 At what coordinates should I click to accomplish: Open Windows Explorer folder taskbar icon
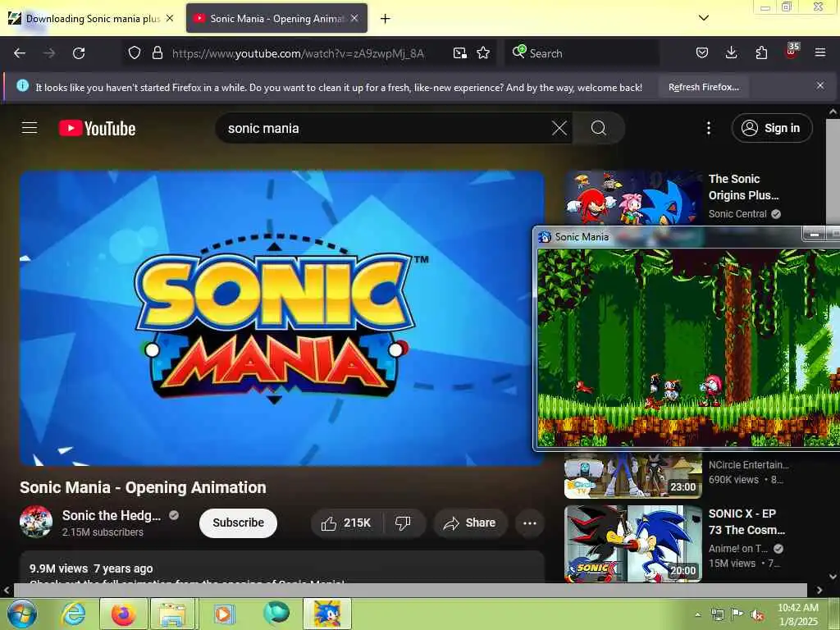(x=172, y=614)
